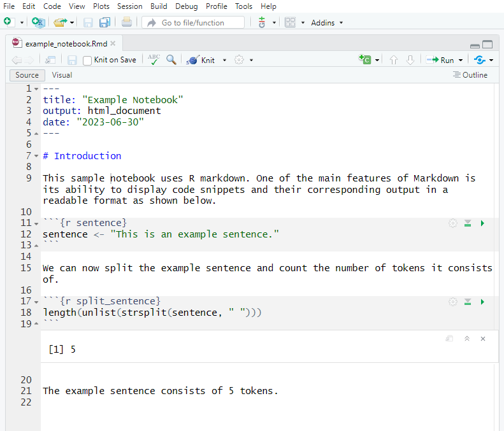Open the Addins dropdown

pos(326,22)
